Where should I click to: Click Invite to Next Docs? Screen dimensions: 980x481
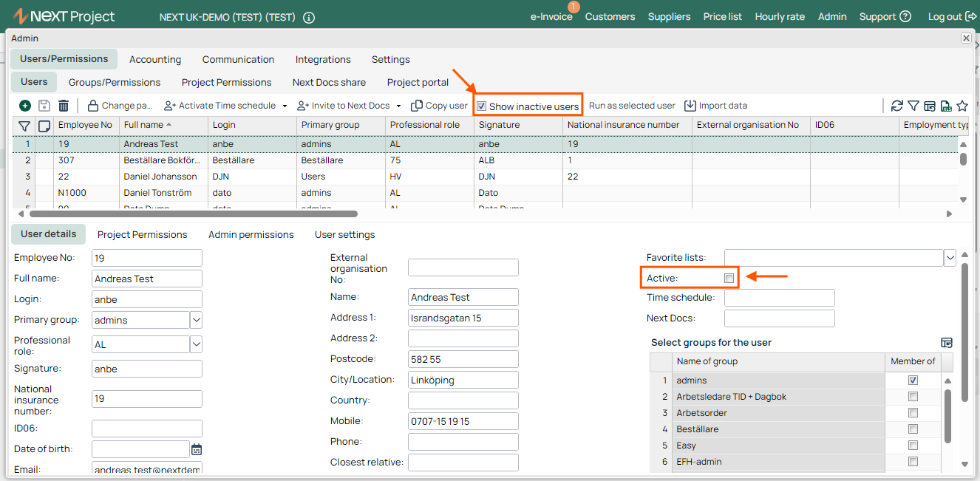click(x=344, y=106)
